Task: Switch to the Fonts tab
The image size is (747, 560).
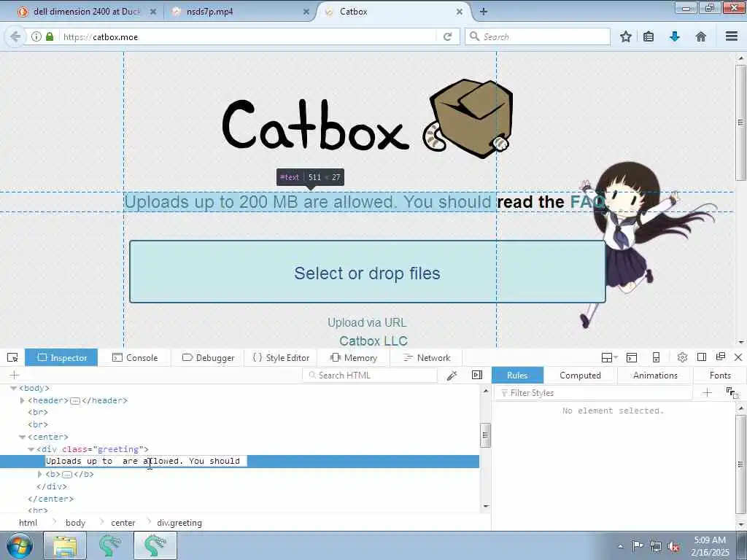Action: [x=720, y=376]
